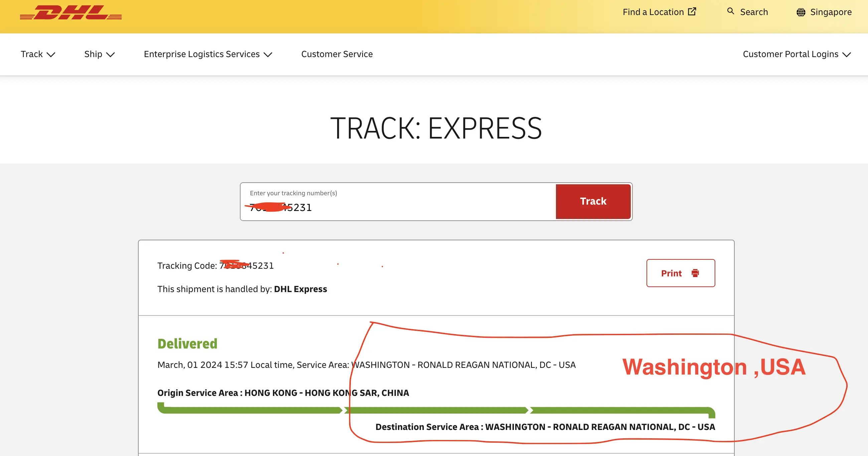Open the Find a Location link
The height and width of the screenshot is (456, 868).
pyautogui.click(x=653, y=12)
